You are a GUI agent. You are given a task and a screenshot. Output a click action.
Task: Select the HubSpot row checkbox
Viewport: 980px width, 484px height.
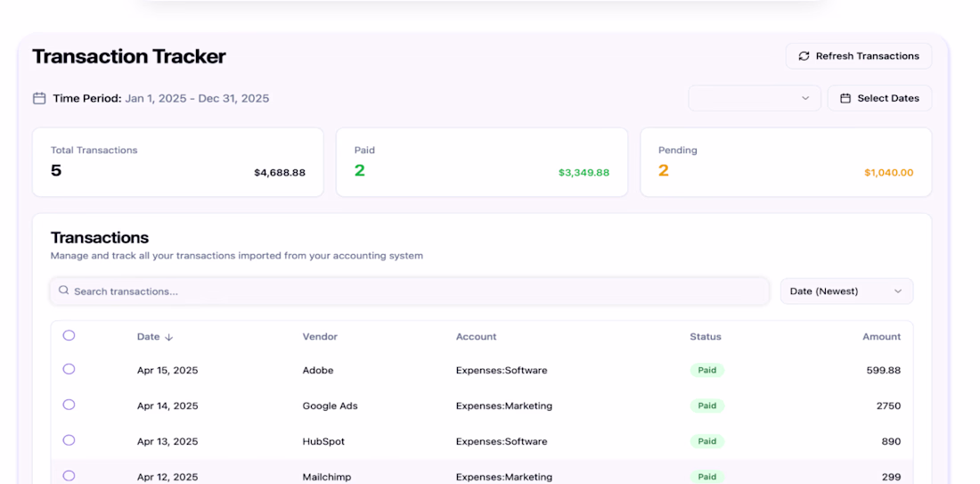point(69,440)
